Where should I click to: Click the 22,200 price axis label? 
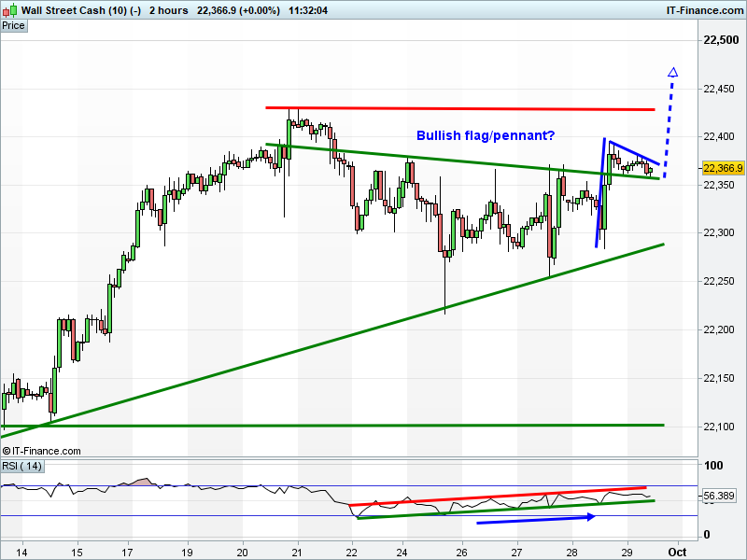[x=718, y=329]
